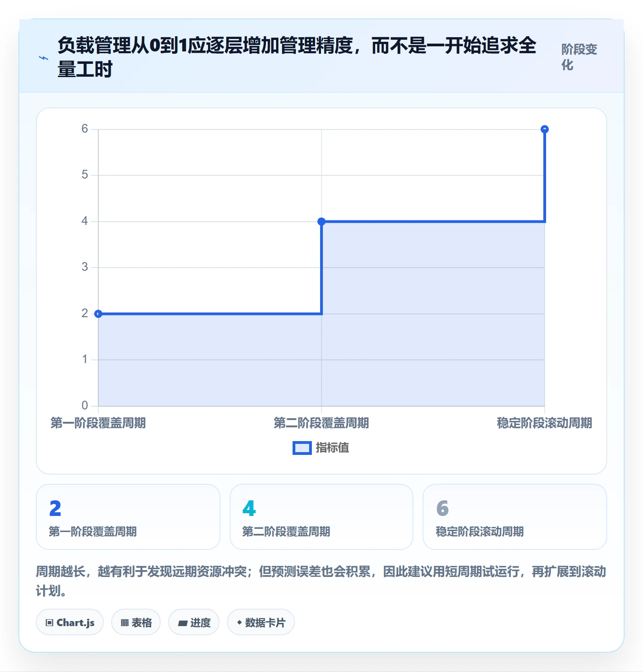
Task: Open the card showing 2 第一阶段覆盖周期
Action: pos(128,517)
